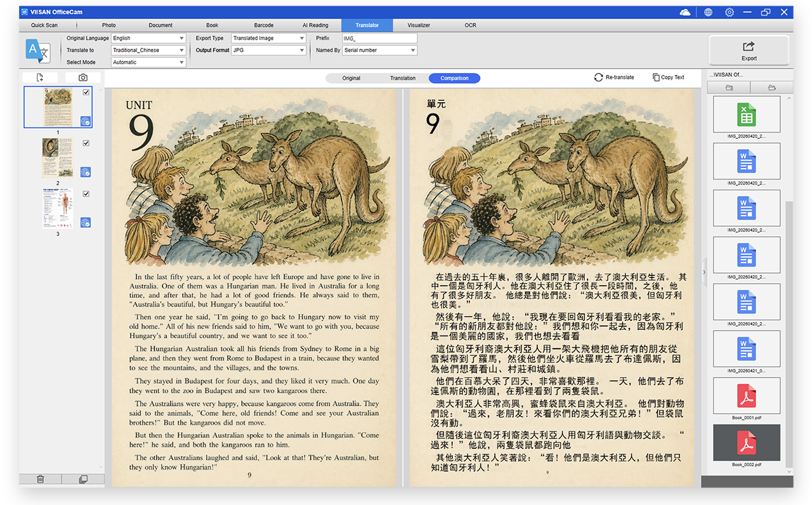Open the Book_0001.pdf file

[747, 396]
